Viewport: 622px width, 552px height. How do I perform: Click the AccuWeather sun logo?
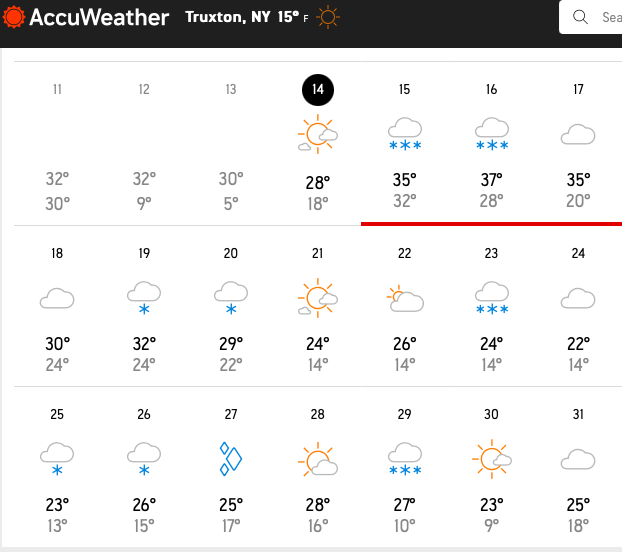pyautogui.click(x=14, y=17)
